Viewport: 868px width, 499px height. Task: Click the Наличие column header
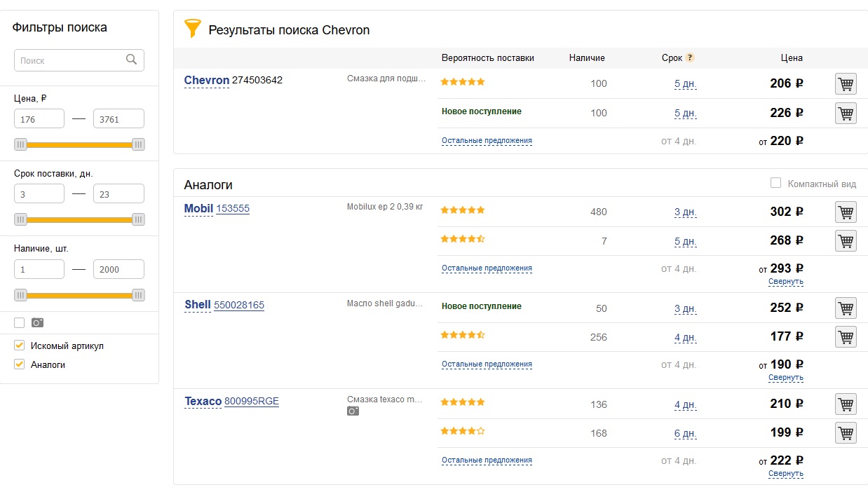coord(587,58)
